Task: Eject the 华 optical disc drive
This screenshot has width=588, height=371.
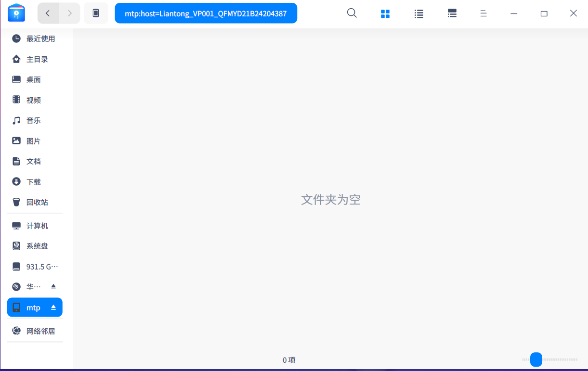Action: click(x=53, y=286)
